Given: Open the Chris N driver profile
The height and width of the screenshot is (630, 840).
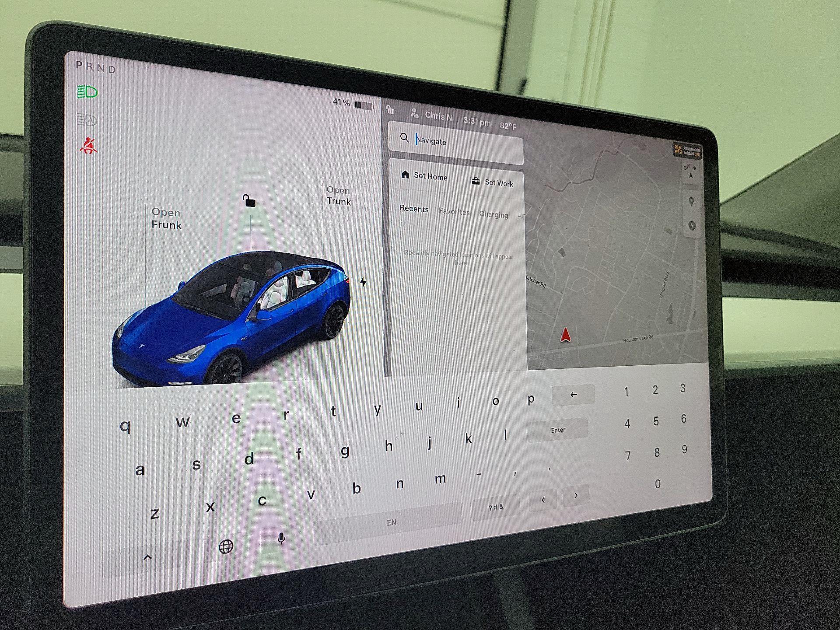Looking at the screenshot, I should click(431, 115).
